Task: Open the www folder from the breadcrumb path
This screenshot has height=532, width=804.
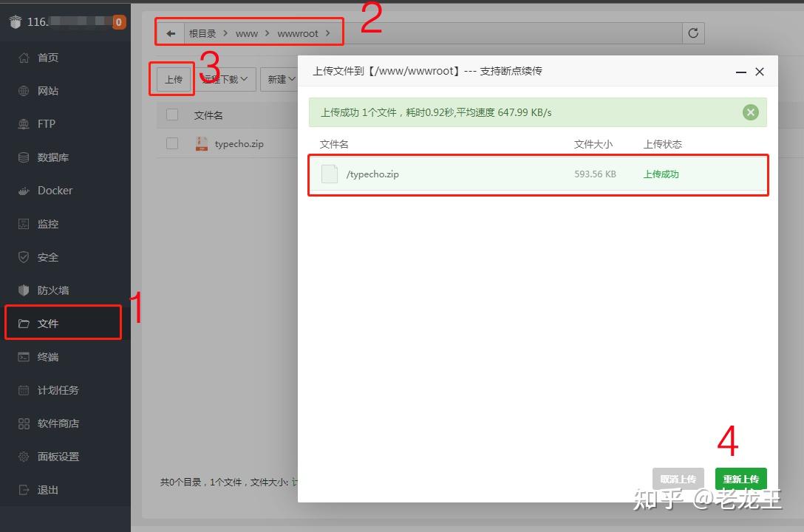Action: click(x=246, y=33)
